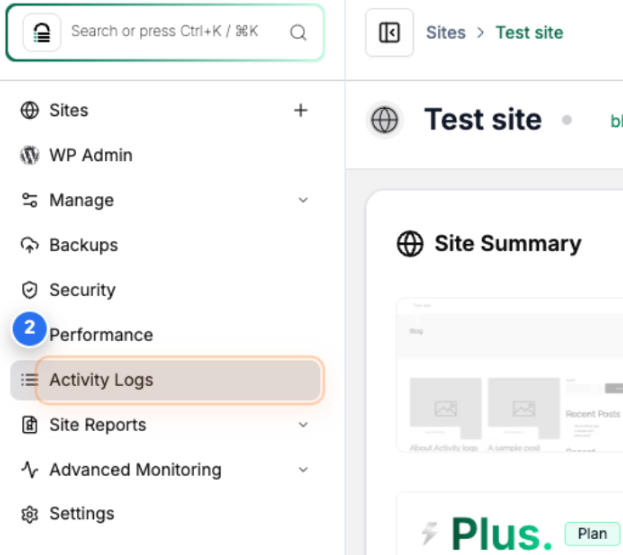Click the Test site heading text
The image size is (623, 555).
[x=483, y=119]
